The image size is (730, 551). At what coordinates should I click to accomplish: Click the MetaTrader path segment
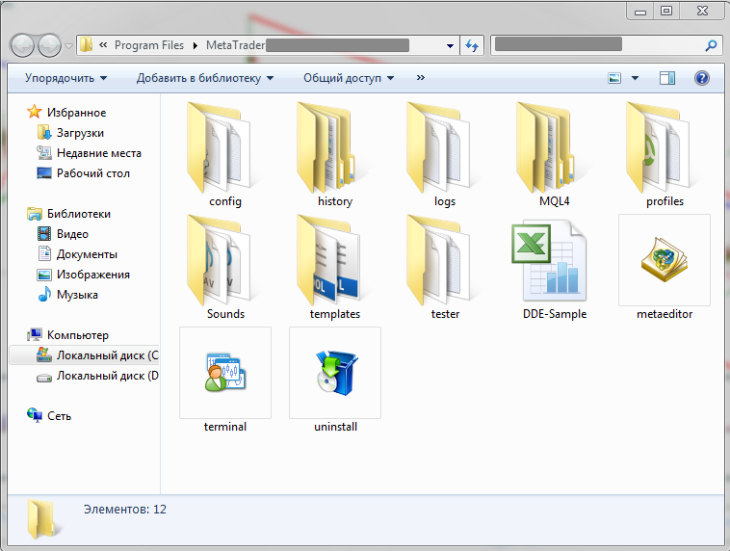(x=236, y=45)
